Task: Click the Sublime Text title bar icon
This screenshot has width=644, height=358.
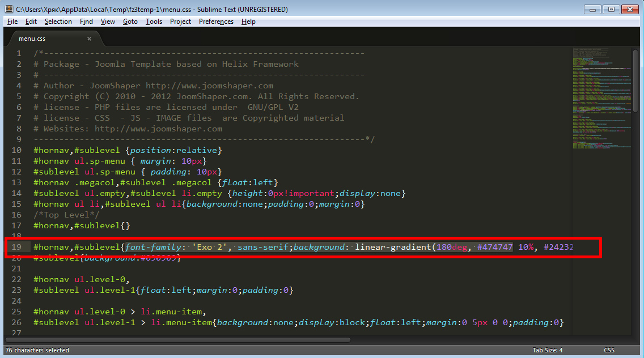Action: pos(9,10)
